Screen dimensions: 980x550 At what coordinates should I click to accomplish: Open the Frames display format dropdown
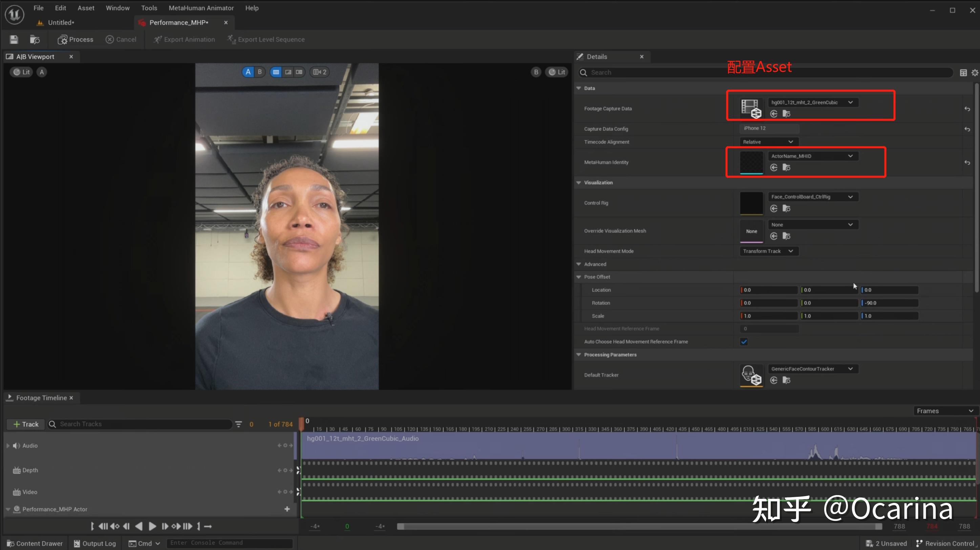click(945, 411)
